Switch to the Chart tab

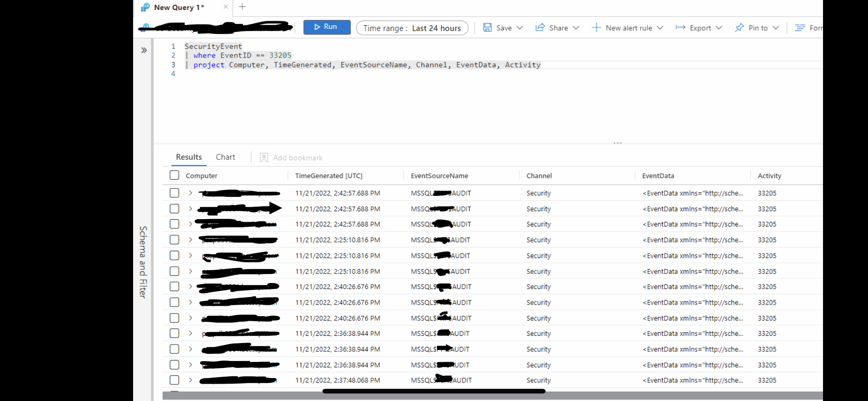pos(225,157)
